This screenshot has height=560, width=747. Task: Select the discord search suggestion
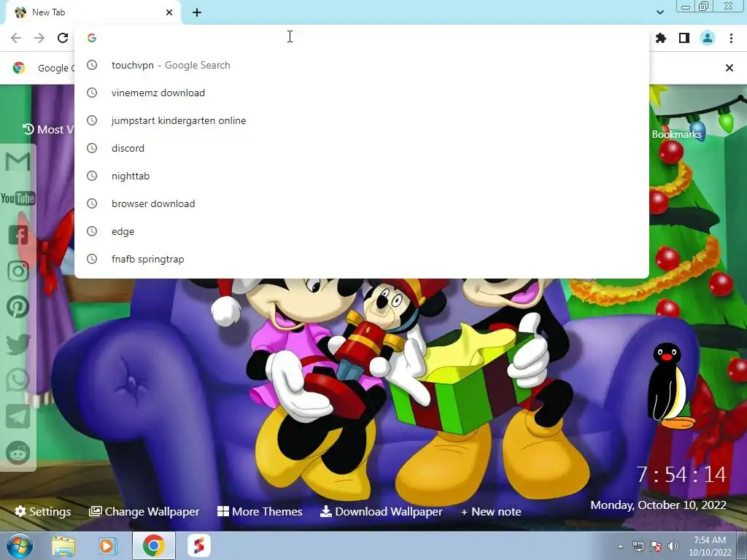(x=362, y=148)
